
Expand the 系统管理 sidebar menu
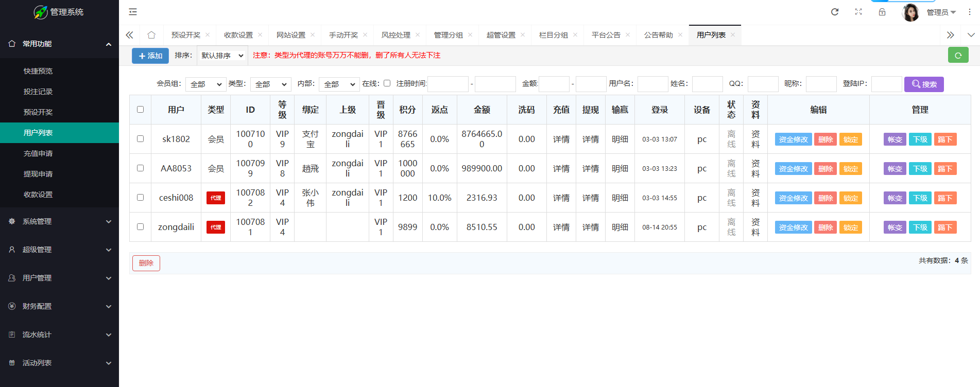[59, 221]
